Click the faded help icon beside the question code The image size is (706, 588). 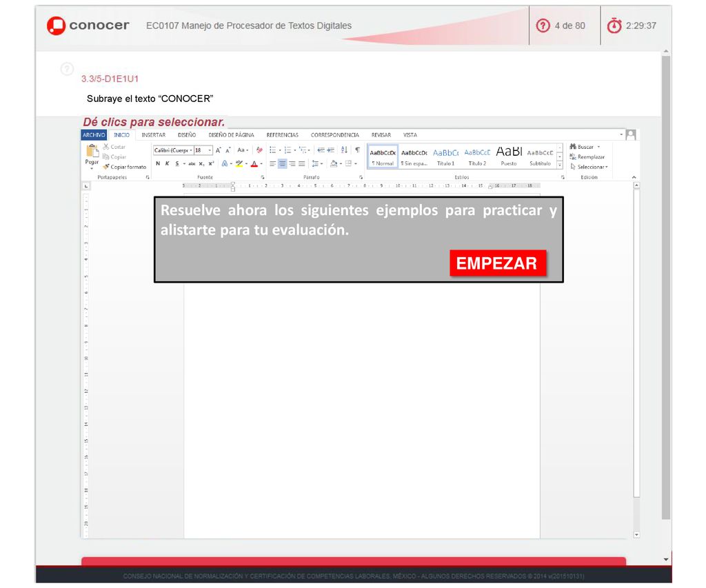(67, 69)
